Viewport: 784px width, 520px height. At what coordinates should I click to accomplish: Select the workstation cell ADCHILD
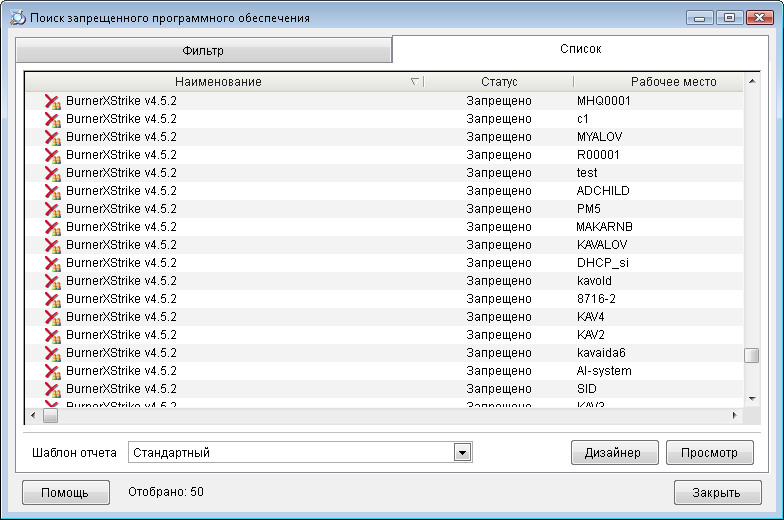click(603, 191)
